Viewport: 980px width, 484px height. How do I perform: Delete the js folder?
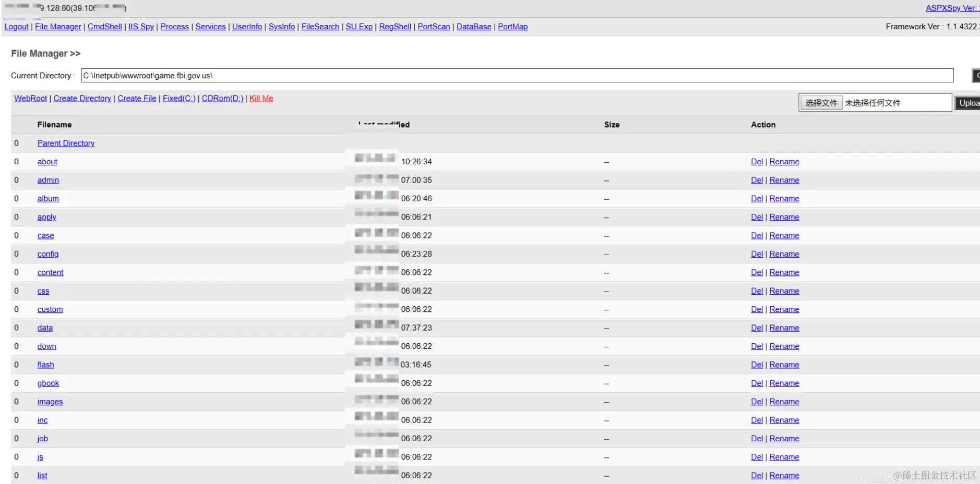[x=757, y=457]
